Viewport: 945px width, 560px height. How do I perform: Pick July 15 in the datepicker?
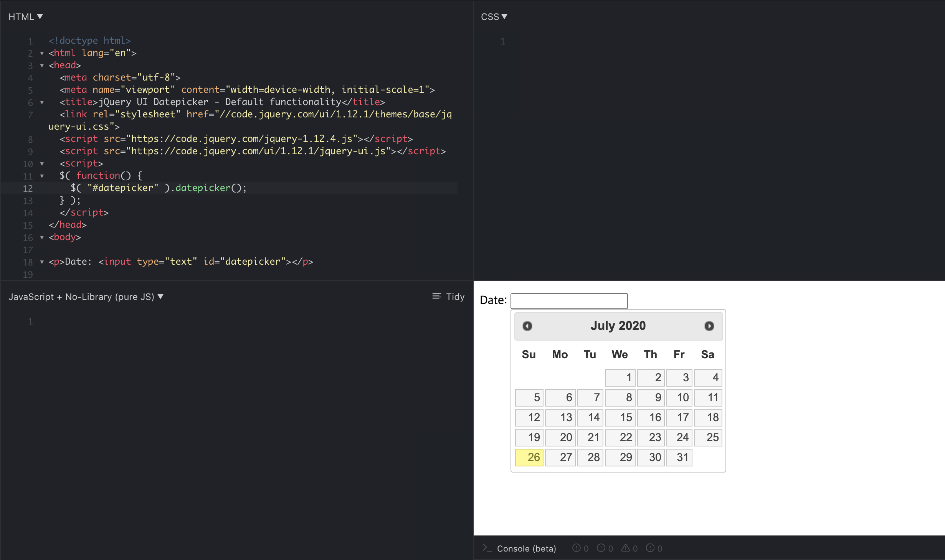[620, 417]
